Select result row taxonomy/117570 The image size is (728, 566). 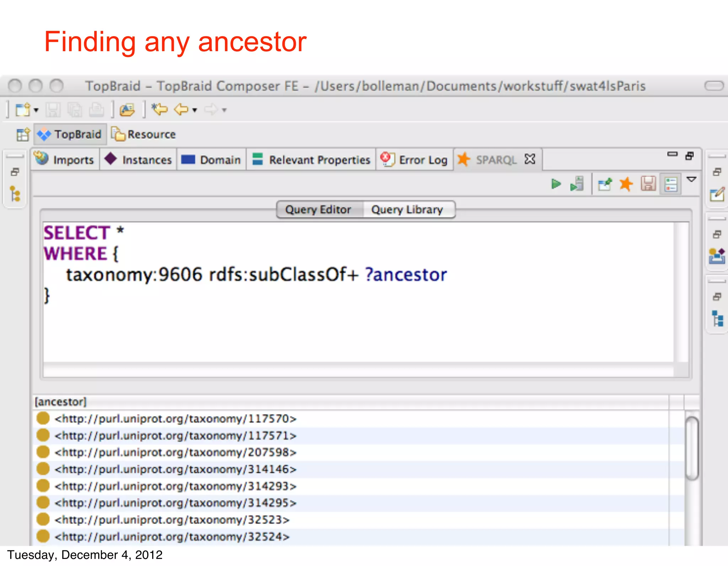(x=359, y=419)
